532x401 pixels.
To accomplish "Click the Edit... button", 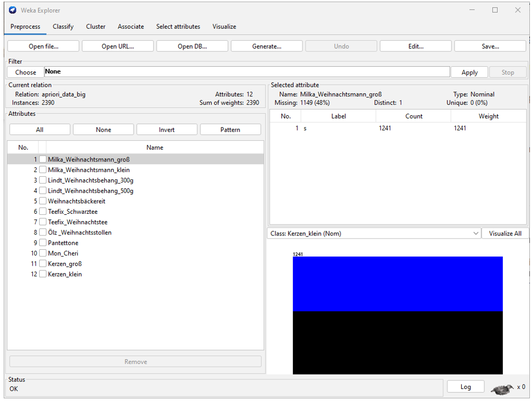I will pos(416,46).
